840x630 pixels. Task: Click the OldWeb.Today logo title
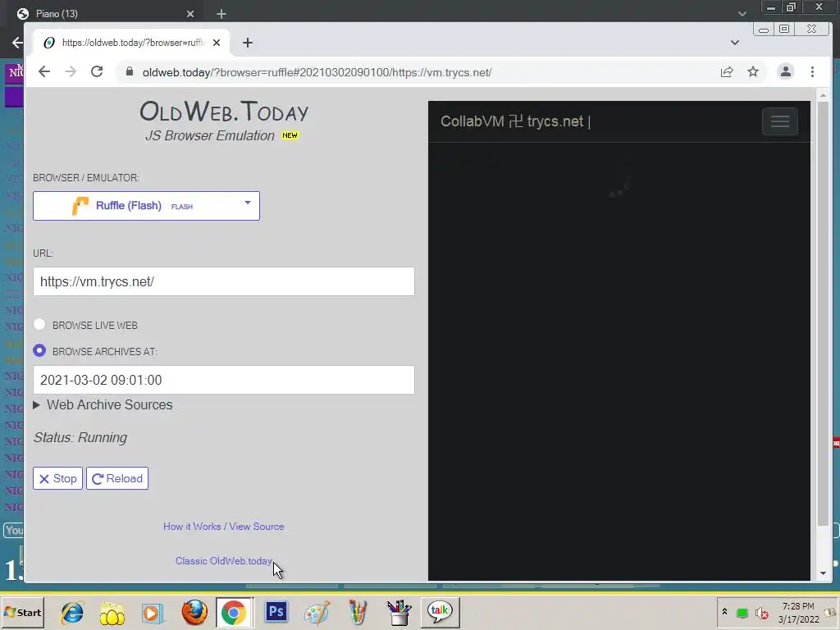coord(224,112)
